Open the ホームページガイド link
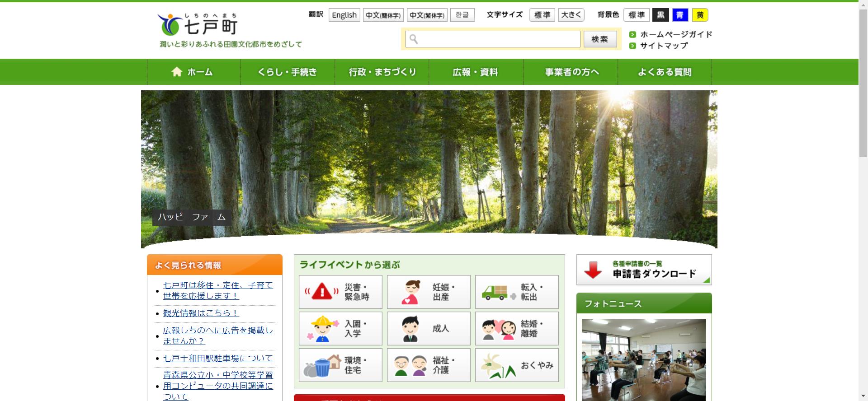Image resolution: width=868 pixels, height=401 pixels. coord(676,34)
